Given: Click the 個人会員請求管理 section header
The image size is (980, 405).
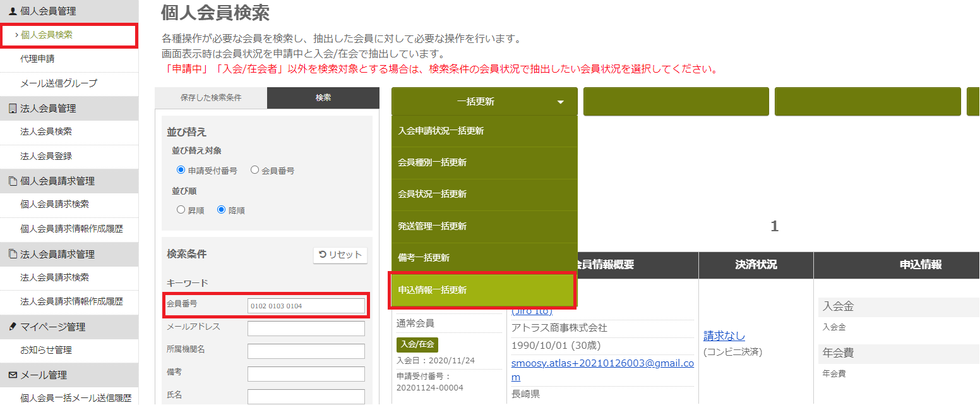Looking at the screenshot, I should [69, 181].
